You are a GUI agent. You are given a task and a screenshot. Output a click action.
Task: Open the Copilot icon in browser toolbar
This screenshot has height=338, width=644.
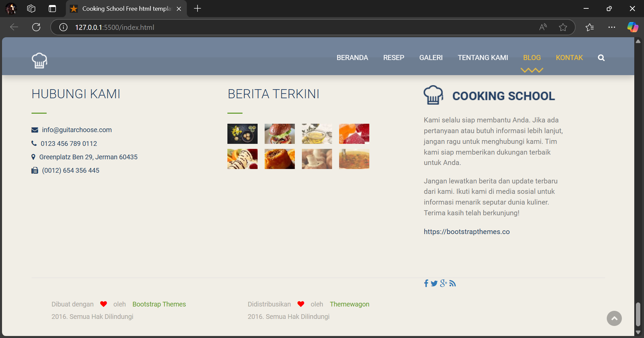pos(633,27)
